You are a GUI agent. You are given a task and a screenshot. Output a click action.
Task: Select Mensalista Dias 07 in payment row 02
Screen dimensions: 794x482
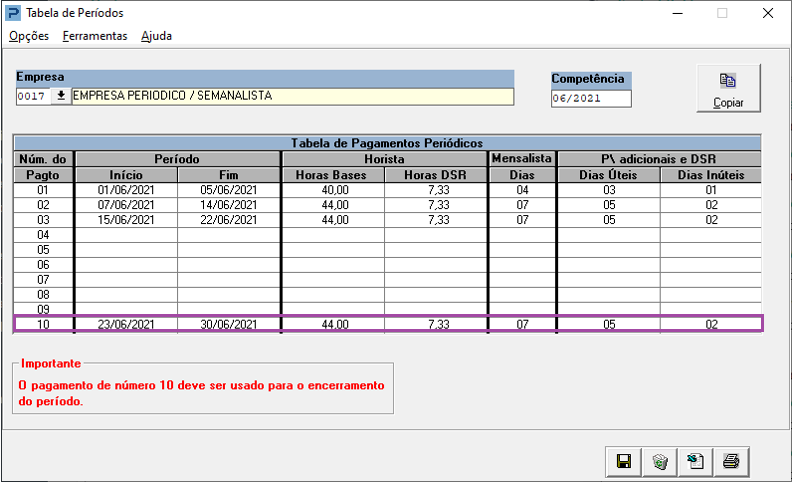point(523,205)
